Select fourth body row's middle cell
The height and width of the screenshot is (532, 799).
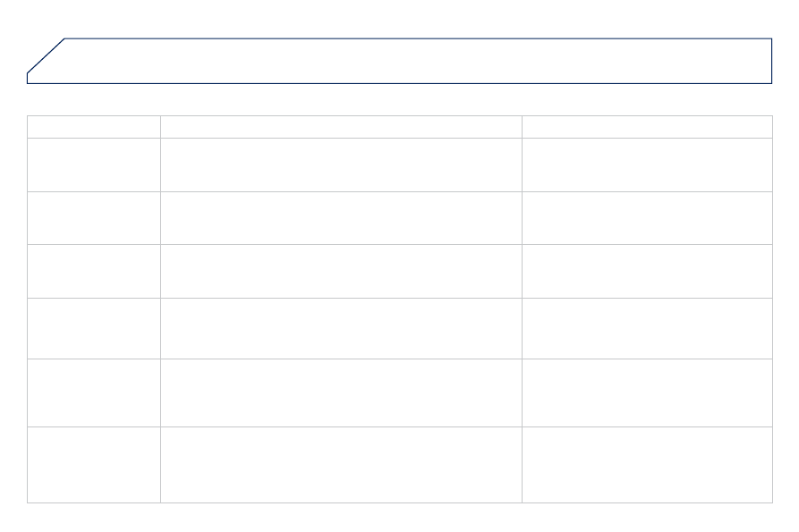point(342,328)
